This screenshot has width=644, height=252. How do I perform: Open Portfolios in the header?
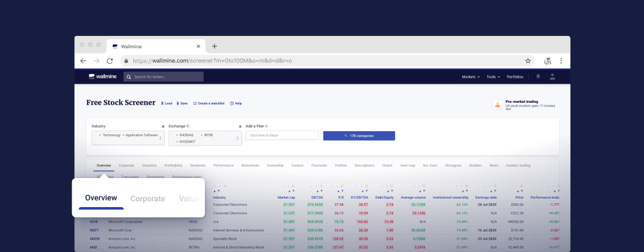pos(515,76)
